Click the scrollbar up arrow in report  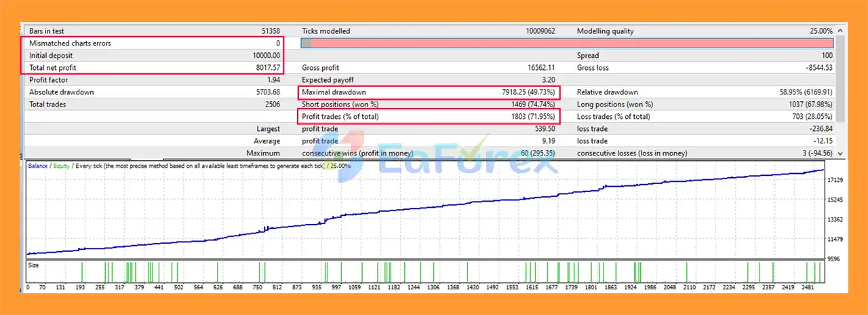pos(842,31)
